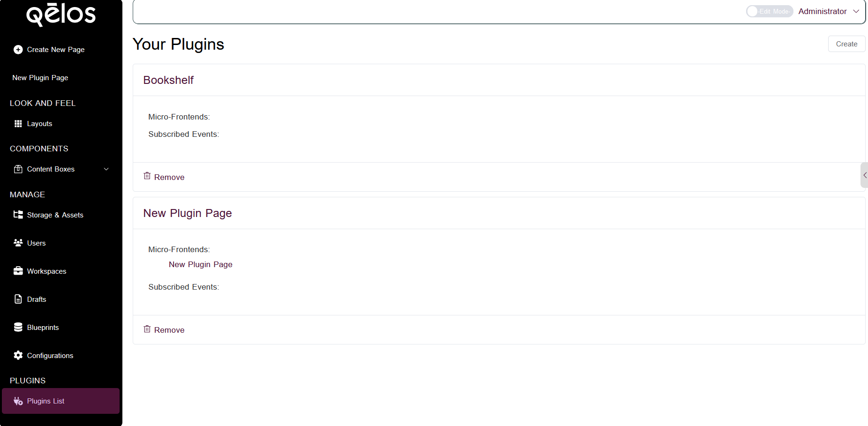
Task: Click the trash icon under Bookshelf
Action: (147, 176)
